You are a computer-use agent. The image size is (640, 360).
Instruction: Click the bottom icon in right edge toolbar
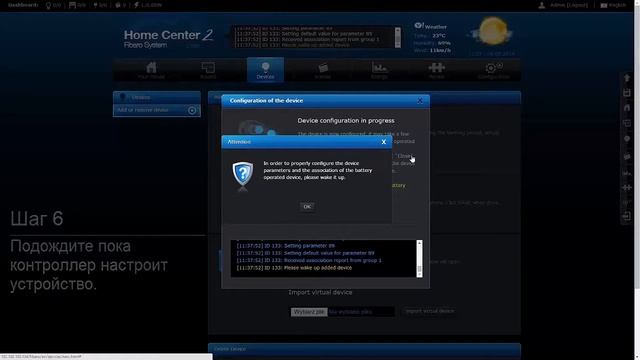627,217
